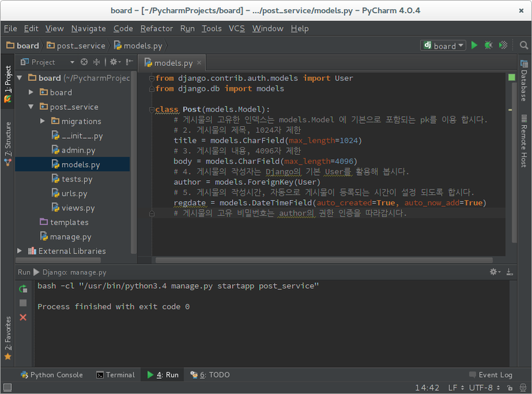
Task: Select the templates folder
Action: [x=64, y=222]
